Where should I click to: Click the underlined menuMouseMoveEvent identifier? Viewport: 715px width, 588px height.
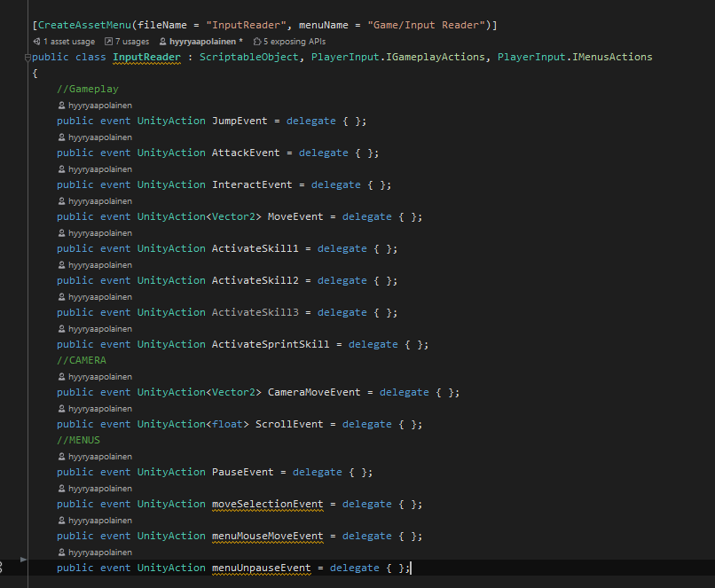coord(268,536)
